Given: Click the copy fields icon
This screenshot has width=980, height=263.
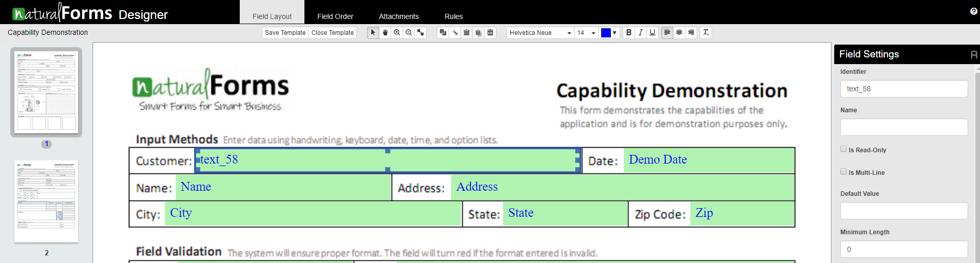Looking at the screenshot, I should [443, 32].
